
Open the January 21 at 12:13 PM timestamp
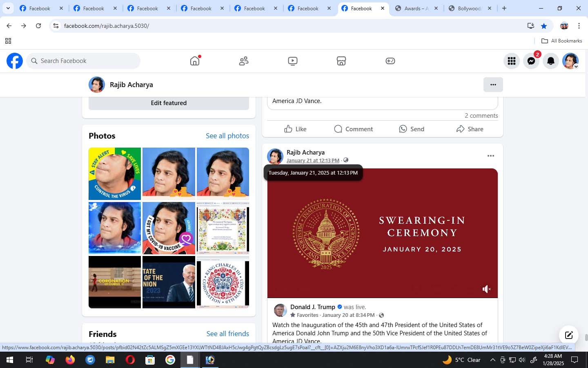click(x=313, y=160)
